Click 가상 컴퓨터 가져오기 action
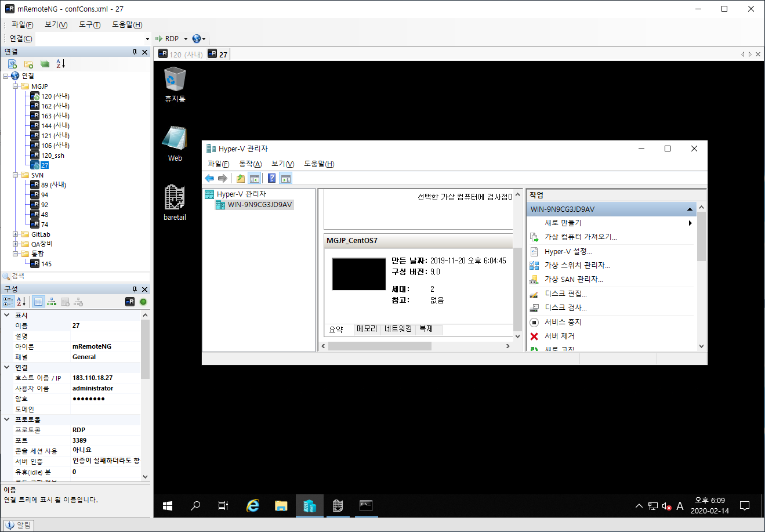Screen dimensions: 765x532 tap(581, 237)
